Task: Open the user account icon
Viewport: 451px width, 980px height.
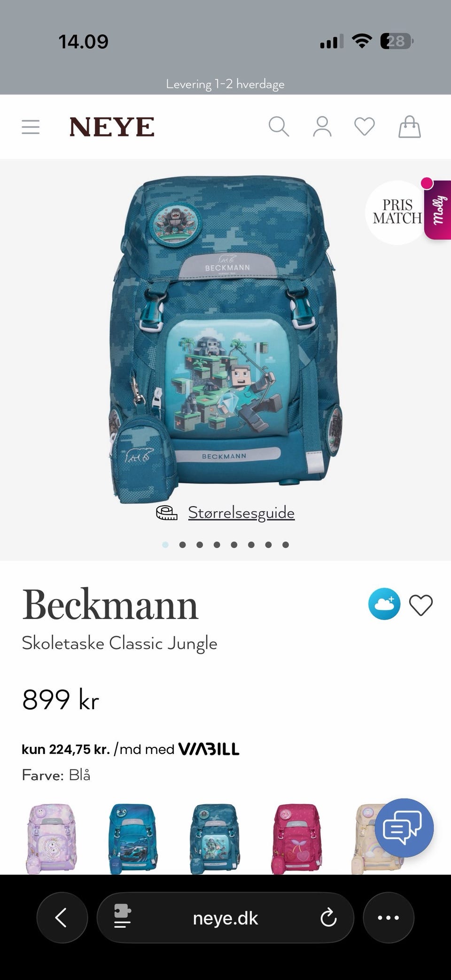Action: [322, 127]
